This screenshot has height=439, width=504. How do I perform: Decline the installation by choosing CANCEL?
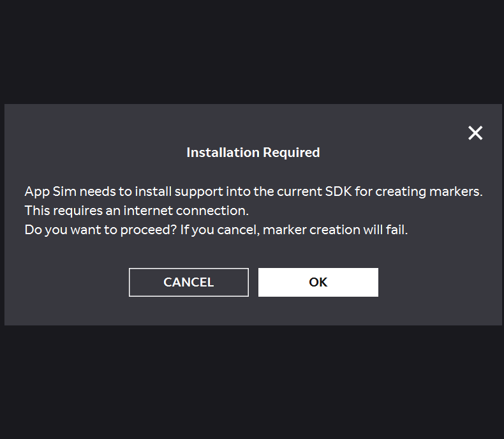[x=188, y=282]
